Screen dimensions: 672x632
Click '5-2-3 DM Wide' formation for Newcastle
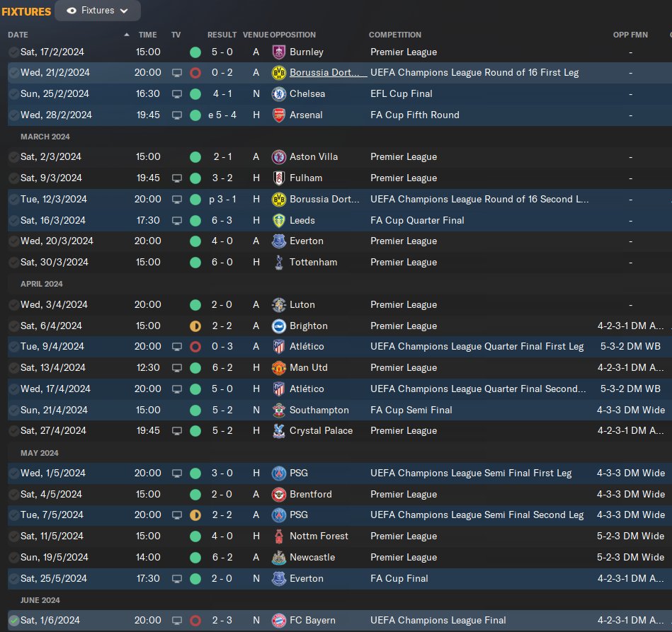[x=630, y=558]
